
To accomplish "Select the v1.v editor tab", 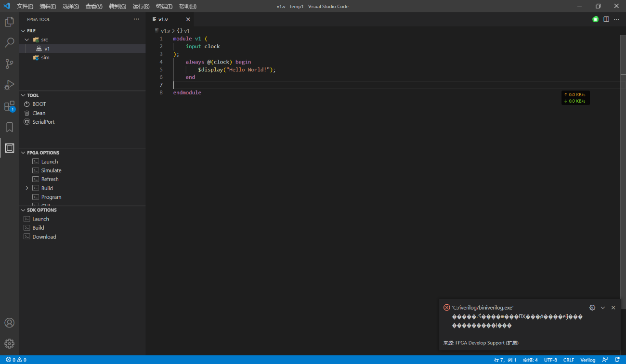I will click(170, 19).
